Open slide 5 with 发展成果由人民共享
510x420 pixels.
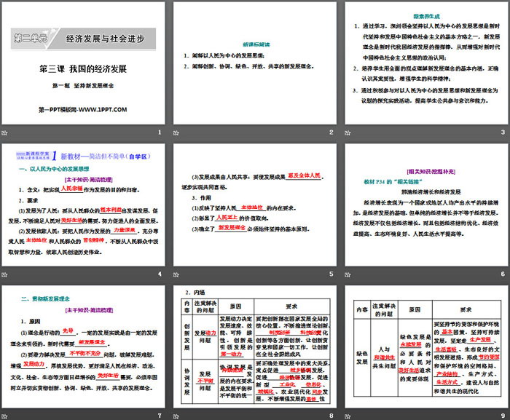[x=256, y=205]
